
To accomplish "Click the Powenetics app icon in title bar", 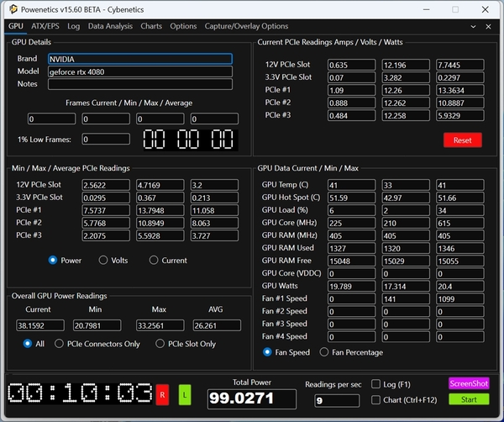I will click(9, 8).
